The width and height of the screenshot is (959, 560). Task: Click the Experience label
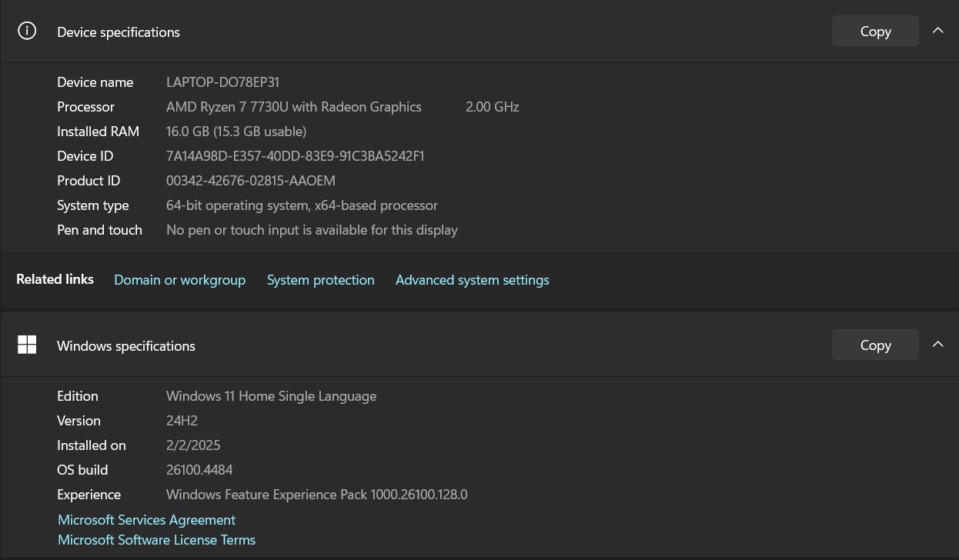pyautogui.click(x=89, y=495)
